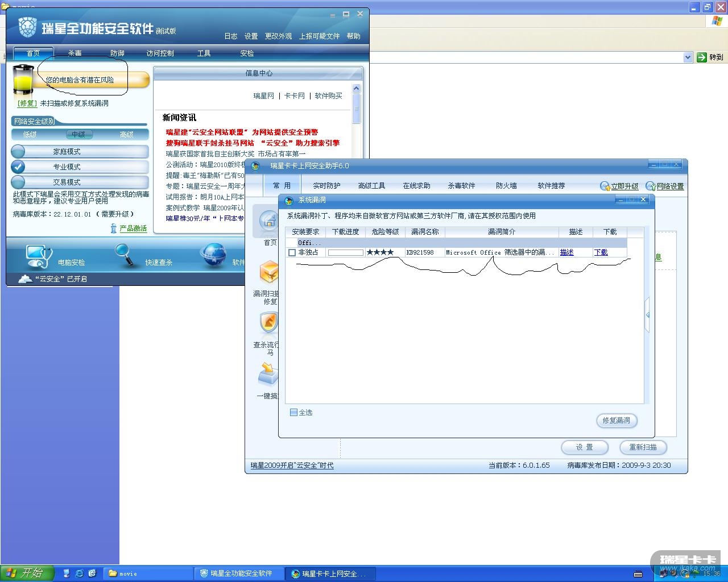Check the 非独占 KB921598 checkbox
Image resolution: width=728 pixels, height=582 pixels.
click(292, 252)
